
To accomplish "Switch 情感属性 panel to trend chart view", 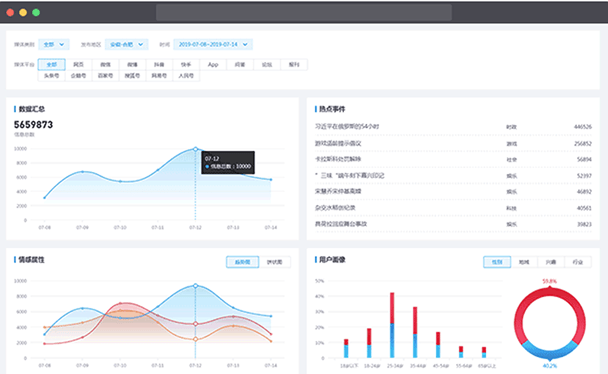I will [x=242, y=262].
